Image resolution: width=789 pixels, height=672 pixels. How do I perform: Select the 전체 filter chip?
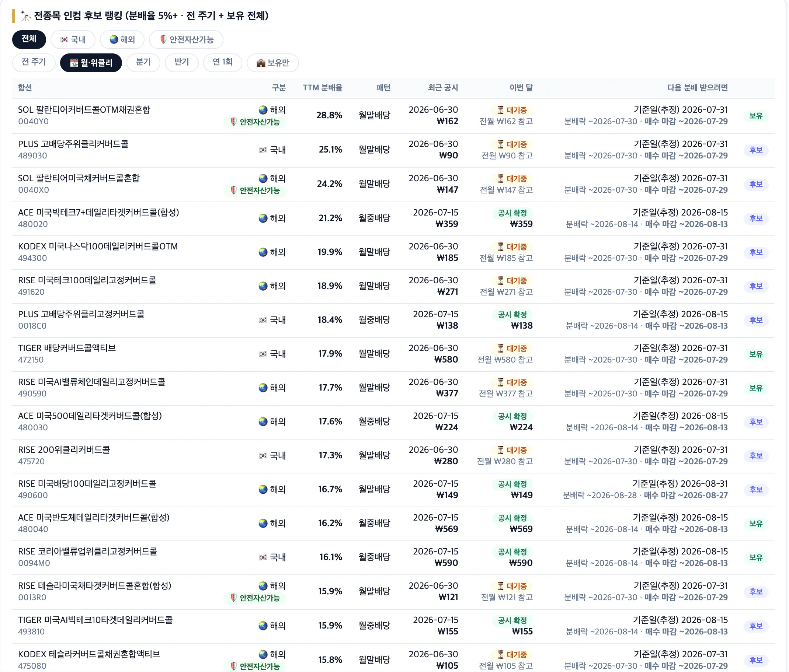point(29,39)
